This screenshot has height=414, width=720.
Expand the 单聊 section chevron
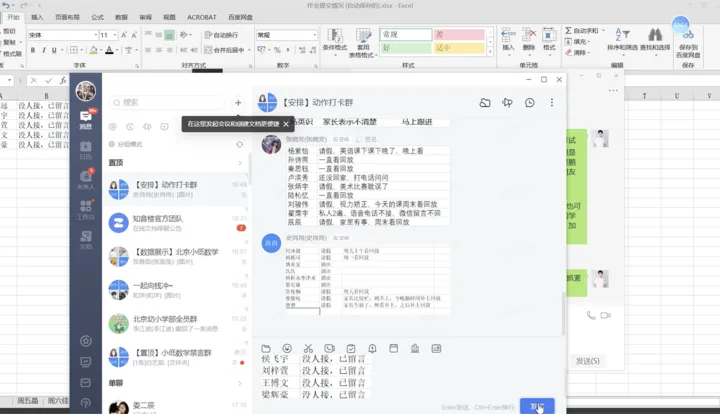pyautogui.click(x=240, y=383)
